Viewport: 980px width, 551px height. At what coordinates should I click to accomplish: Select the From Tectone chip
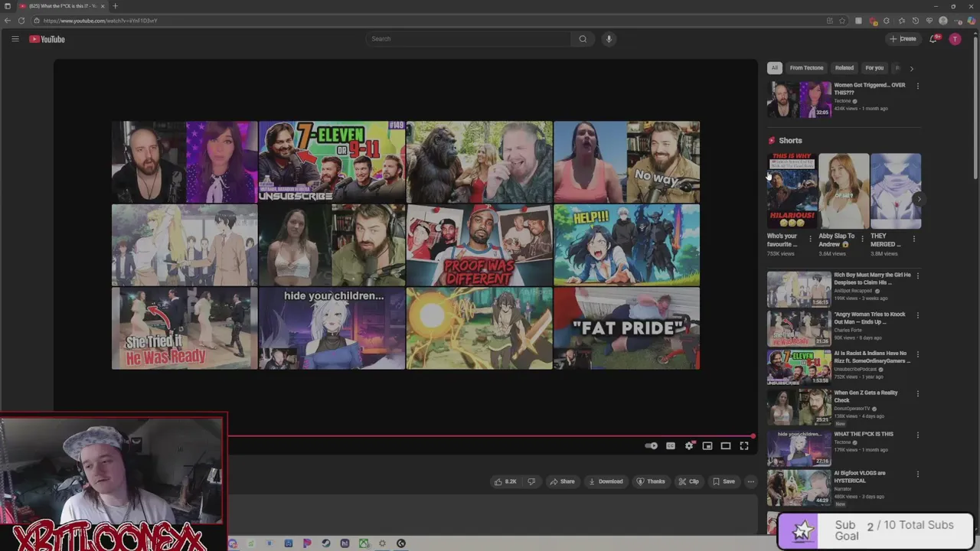[806, 67]
